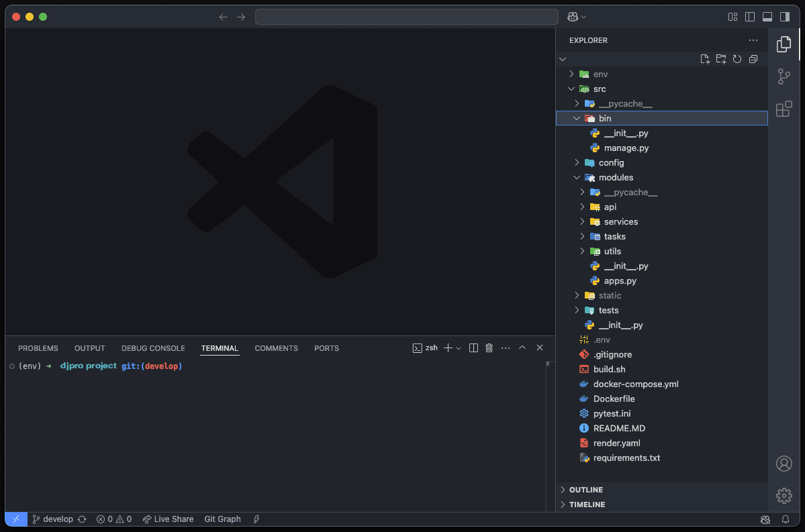805x532 pixels.
Task: Open the Dockerfile
Action: pos(662,398)
